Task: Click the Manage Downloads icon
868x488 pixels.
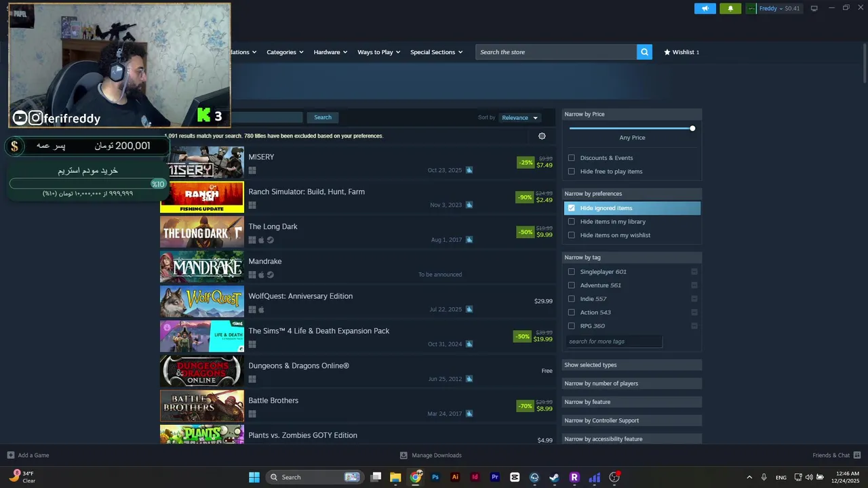Action: click(x=403, y=455)
